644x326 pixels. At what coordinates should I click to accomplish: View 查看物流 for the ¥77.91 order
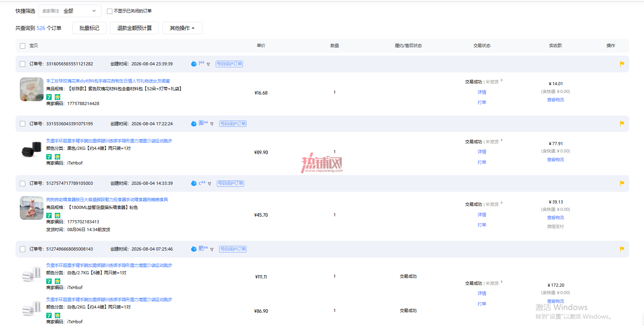pos(555,159)
